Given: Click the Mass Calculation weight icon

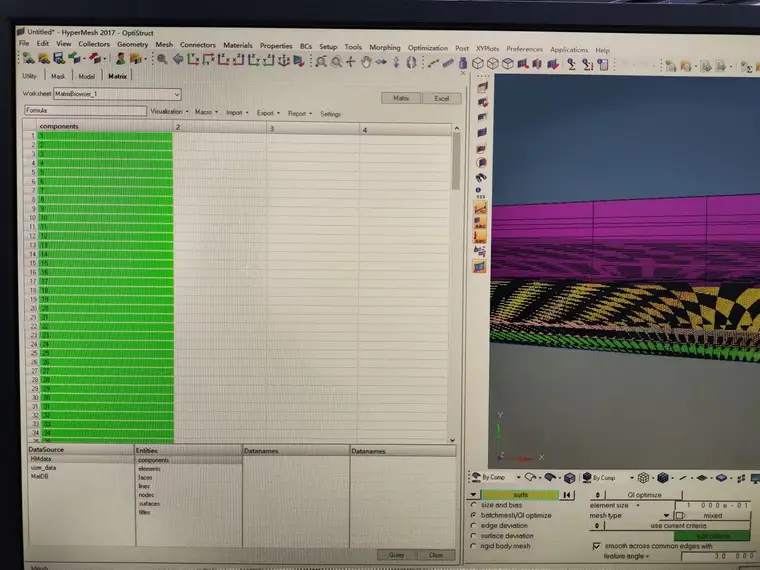Looking at the screenshot, I should pyautogui.click(x=462, y=63).
